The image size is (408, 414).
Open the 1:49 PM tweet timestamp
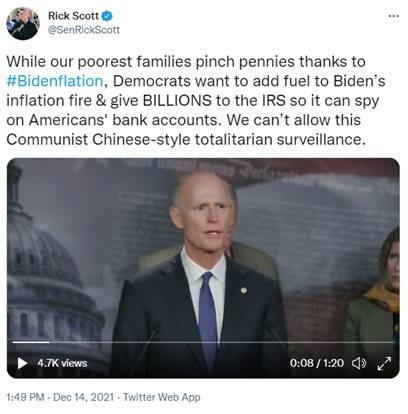[25, 397]
